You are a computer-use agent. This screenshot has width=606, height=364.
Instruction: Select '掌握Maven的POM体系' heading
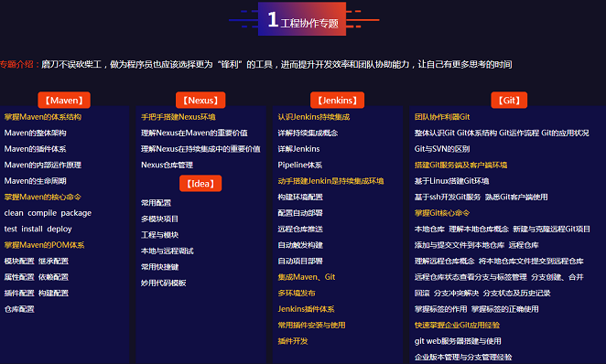(x=45, y=245)
